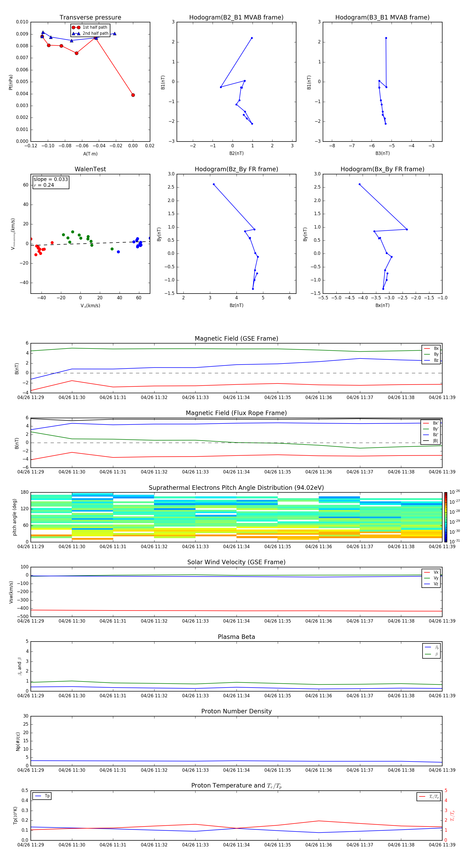Viewport: 473px width, 868px height.
Task: Click the 'Vz' legend entry in velocity plot
Action: pyautogui.click(x=431, y=584)
